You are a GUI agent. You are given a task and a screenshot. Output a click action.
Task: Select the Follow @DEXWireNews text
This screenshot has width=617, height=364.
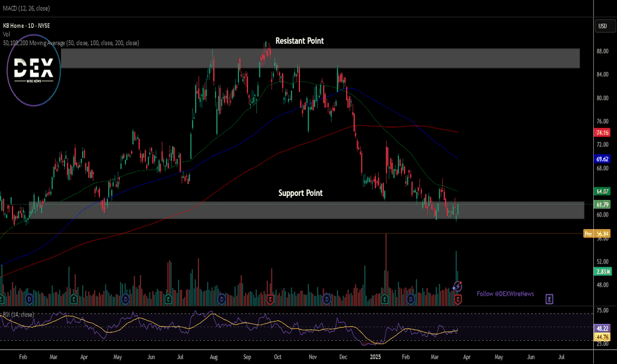pos(505,294)
